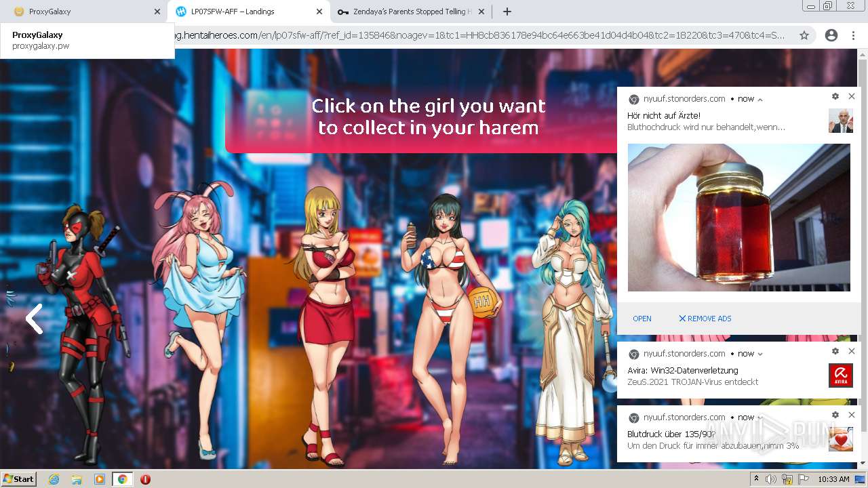Dismiss the Blutdruck über 135/90 notification
Image resolution: width=868 pixels, height=488 pixels.
(852, 415)
